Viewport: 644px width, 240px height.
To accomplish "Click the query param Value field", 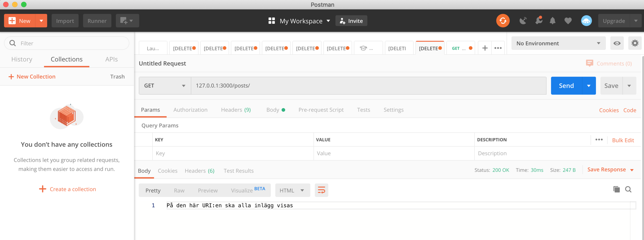I will tap(394, 154).
